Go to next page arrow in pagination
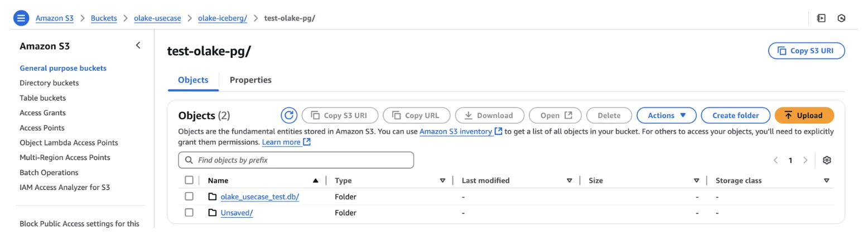The image size is (868, 235). pos(804,160)
